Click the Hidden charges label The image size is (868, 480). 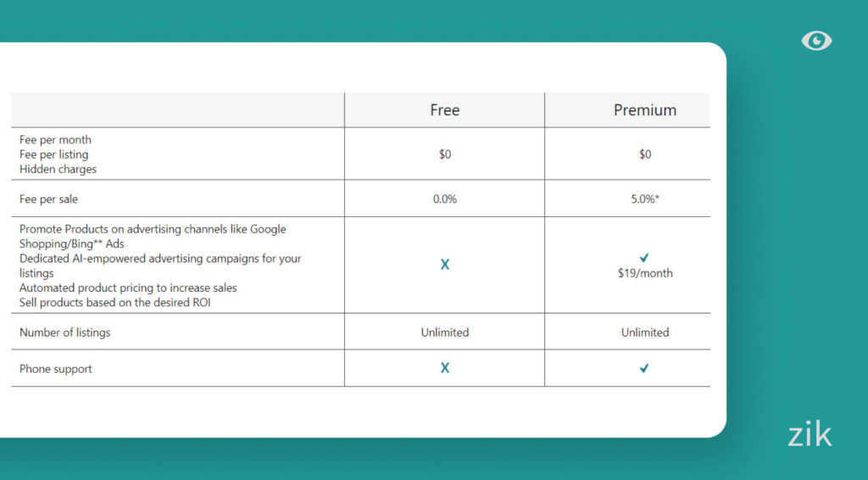(x=58, y=170)
